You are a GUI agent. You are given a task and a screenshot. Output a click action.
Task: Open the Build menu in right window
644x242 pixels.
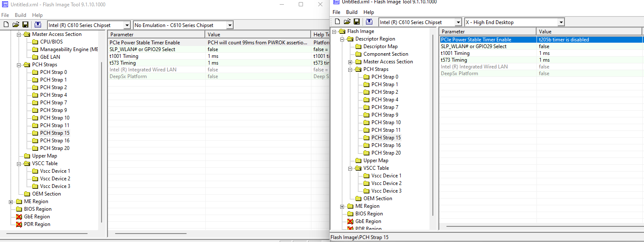pos(352,12)
